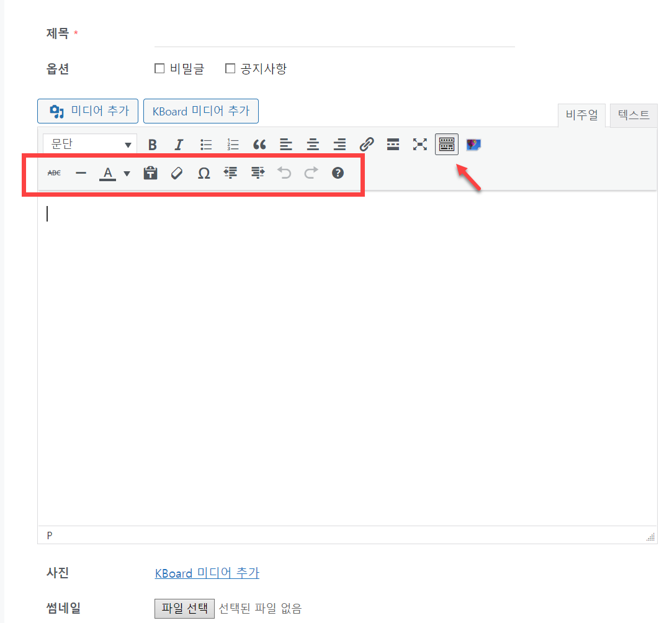672x623 pixels.
Task: Undo the last edit
Action: [x=284, y=173]
